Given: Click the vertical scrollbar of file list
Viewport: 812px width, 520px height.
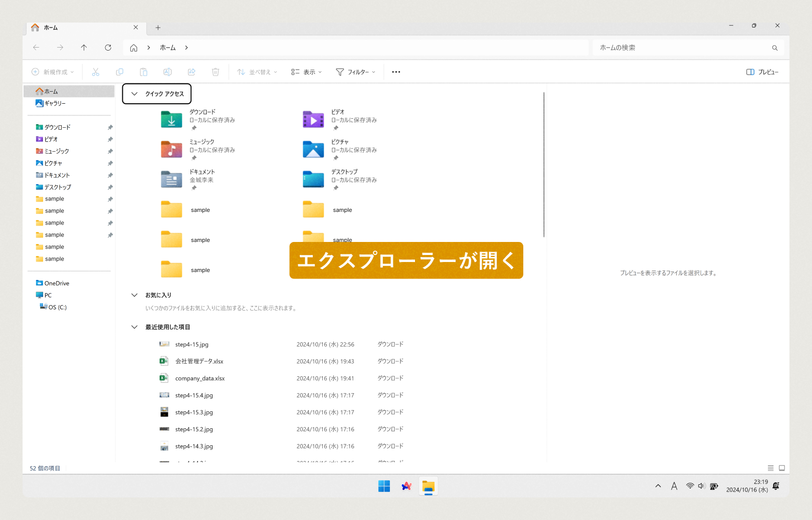Looking at the screenshot, I should coord(544,164).
